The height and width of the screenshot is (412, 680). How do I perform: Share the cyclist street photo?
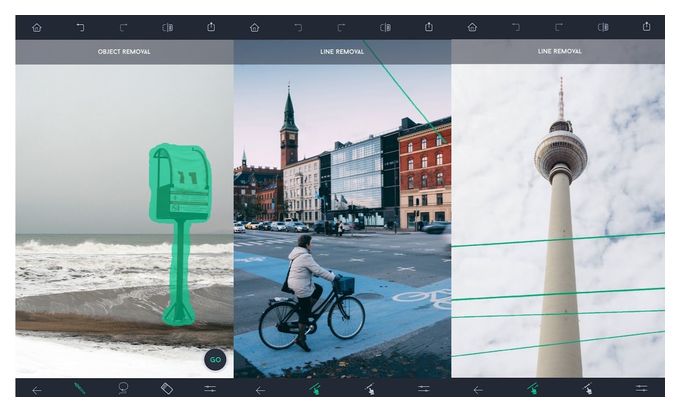pyautogui.click(x=429, y=27)
